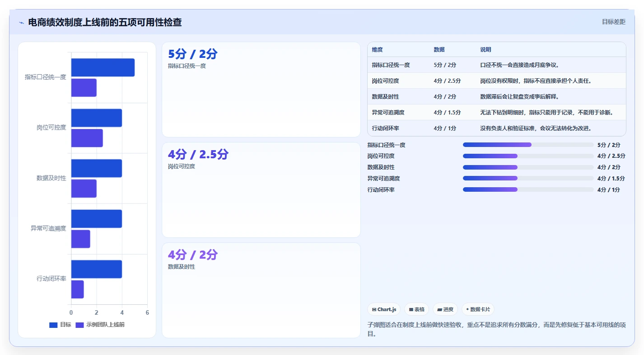The height and width of the screenshot is (355, 644).
Task: Click the 目标 bar for 岗位可控度 in the chart
Action: 96,118
